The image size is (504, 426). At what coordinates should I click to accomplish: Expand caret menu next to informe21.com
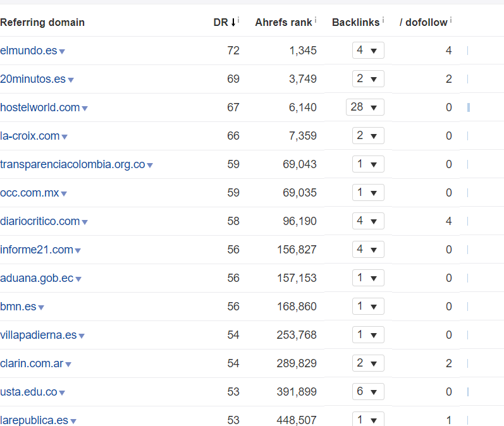click(78, 250)
